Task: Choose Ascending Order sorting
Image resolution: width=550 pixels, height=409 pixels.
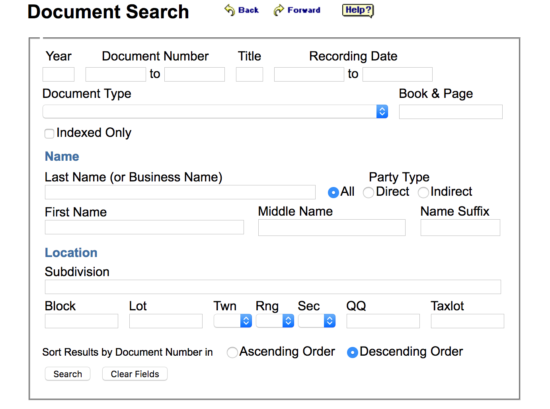Action: [x=232, y=352]
